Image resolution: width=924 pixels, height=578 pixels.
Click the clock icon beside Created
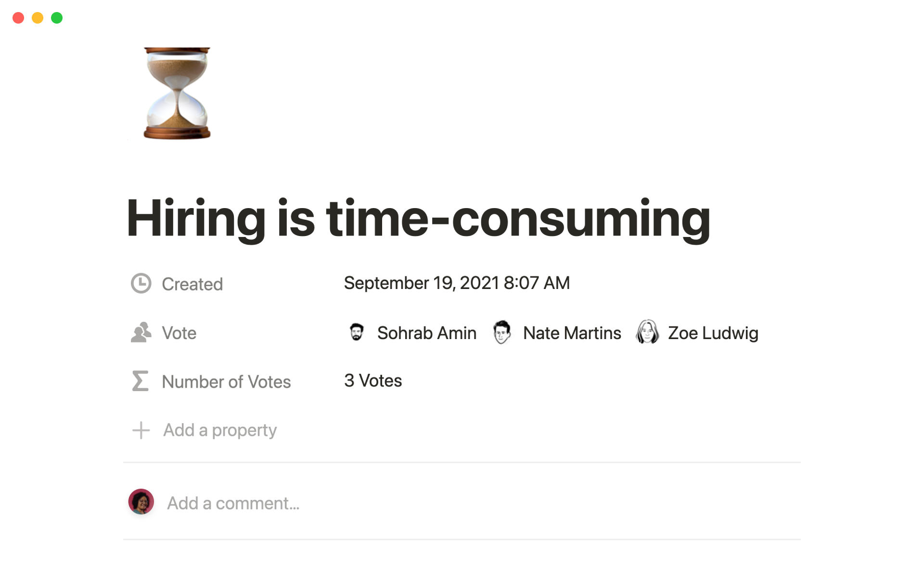tap(141, 284)
